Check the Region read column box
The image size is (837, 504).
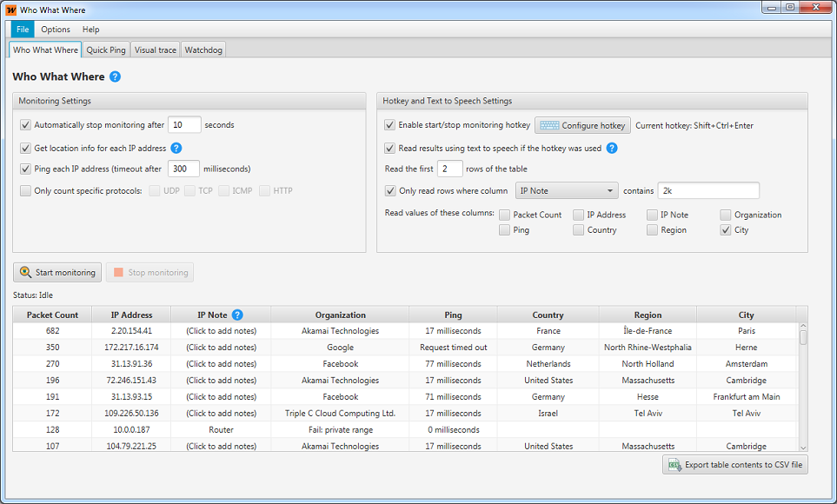652,230
